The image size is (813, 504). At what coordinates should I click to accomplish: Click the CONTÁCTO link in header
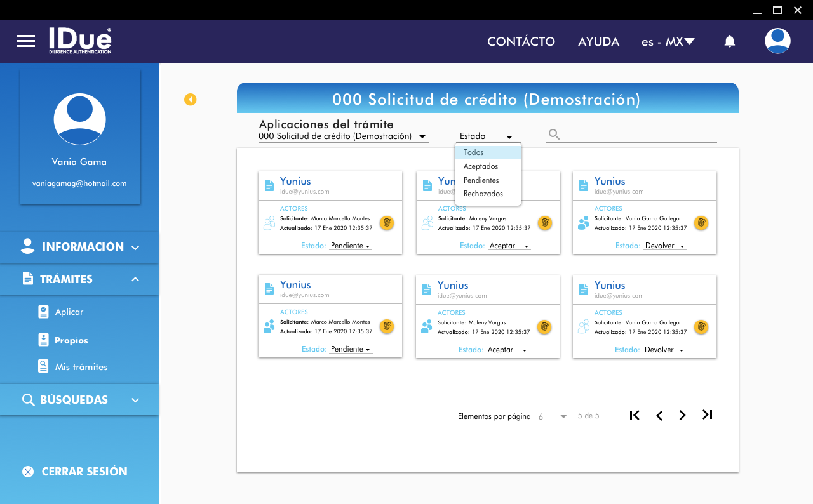[521, 42]
